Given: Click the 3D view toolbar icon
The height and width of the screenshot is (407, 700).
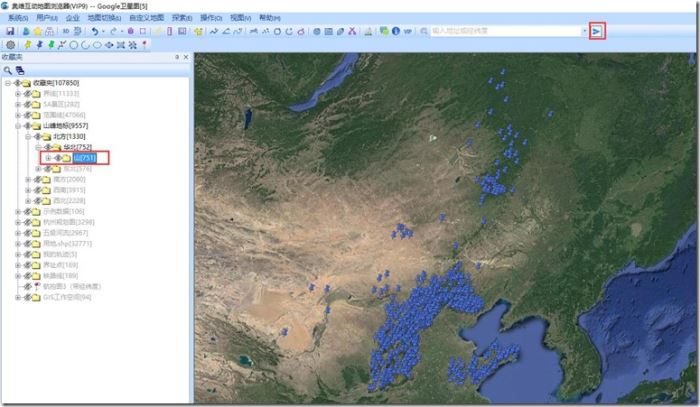Looking at the screenshot, I should tap(65, 31).
